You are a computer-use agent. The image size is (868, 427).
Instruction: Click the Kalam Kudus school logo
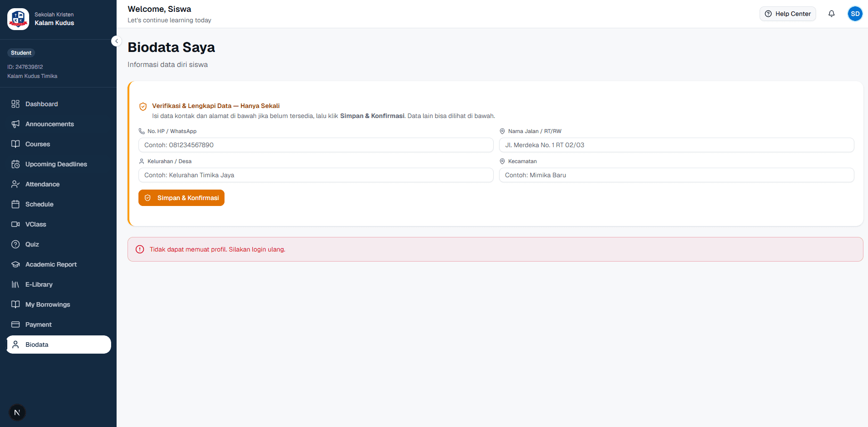[18, 19]
